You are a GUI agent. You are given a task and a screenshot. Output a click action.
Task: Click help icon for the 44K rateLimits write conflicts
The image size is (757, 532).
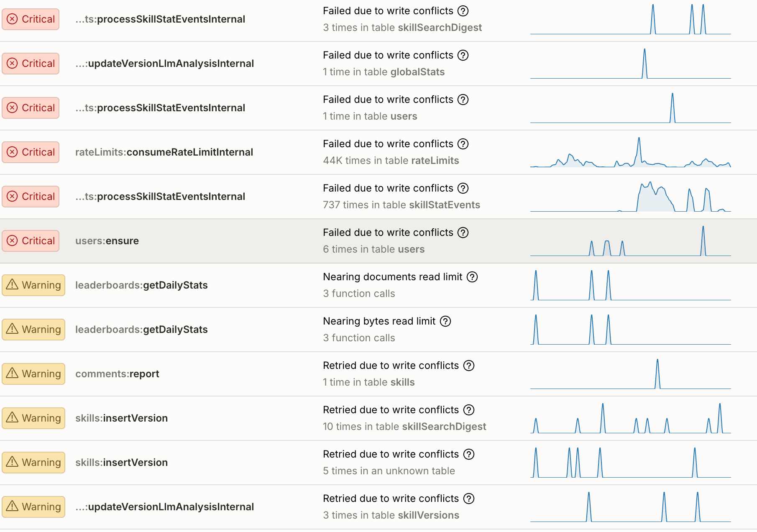click(463, 144)
